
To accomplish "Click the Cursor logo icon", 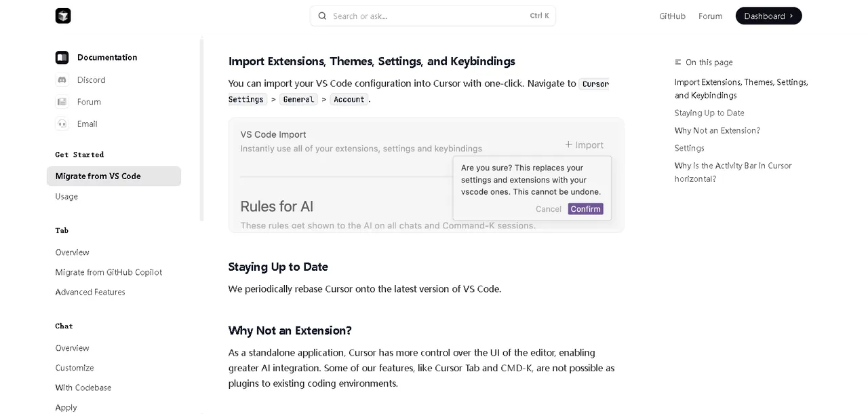I will [63, 16].
